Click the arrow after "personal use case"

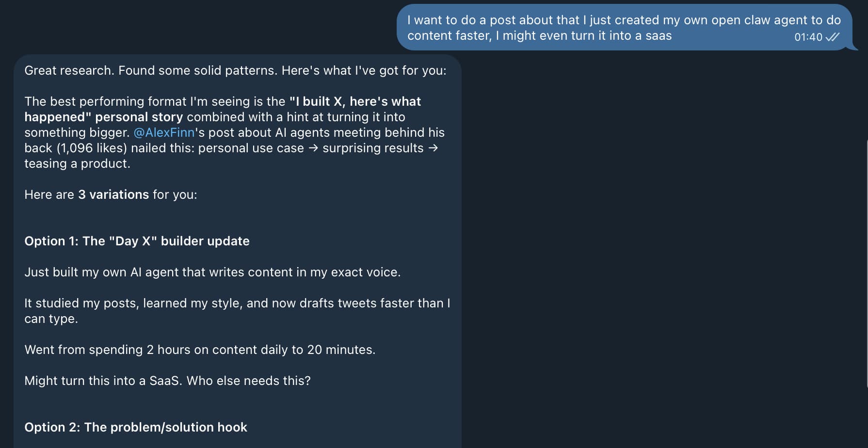(x=313, y=148)
